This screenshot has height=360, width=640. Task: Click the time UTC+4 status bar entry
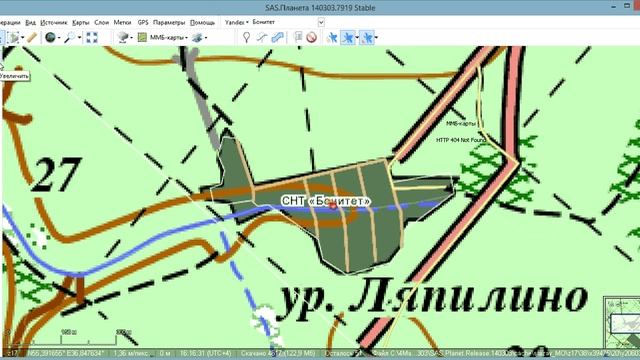(x=205, y=353)
